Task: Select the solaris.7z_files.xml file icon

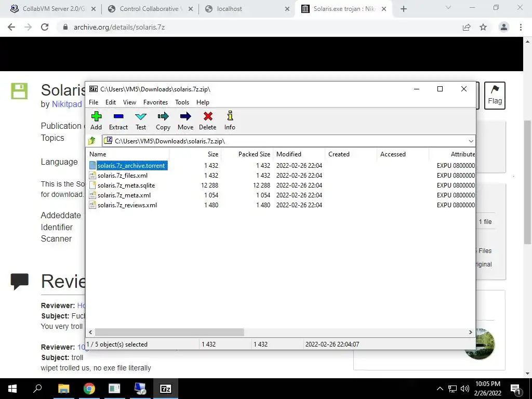Action: [92, 176]
